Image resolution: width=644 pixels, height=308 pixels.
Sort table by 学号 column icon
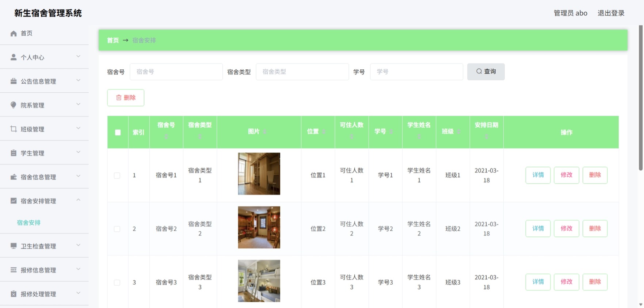(391, 131)
